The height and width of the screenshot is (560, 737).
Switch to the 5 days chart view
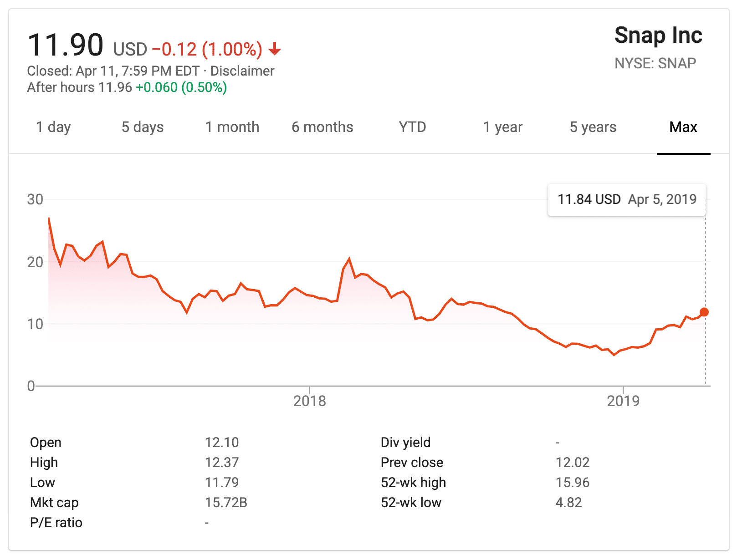pos(143,127)
